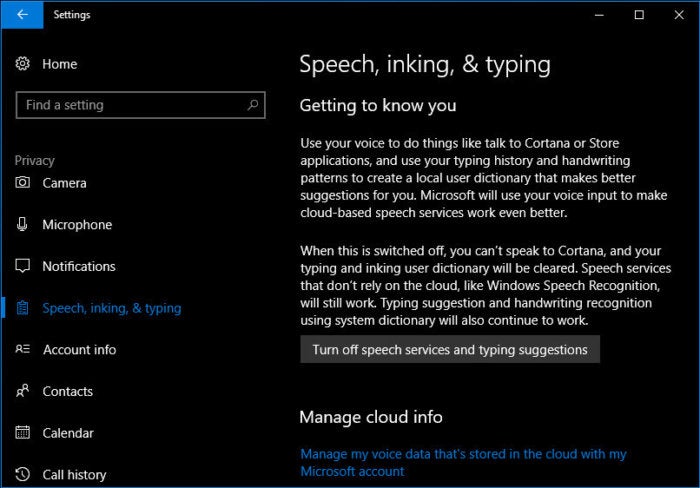Maximize the Settings window
The image size is (700, 488).
[639, 15]
